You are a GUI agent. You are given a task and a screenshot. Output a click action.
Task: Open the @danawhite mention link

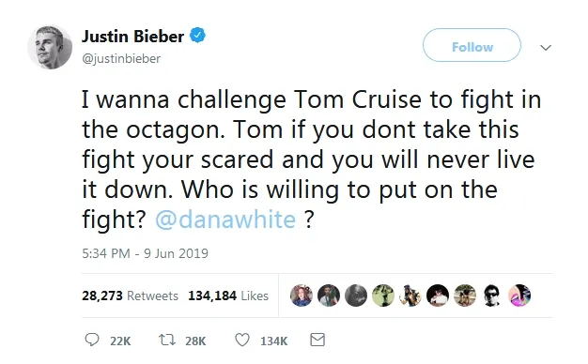225,220
